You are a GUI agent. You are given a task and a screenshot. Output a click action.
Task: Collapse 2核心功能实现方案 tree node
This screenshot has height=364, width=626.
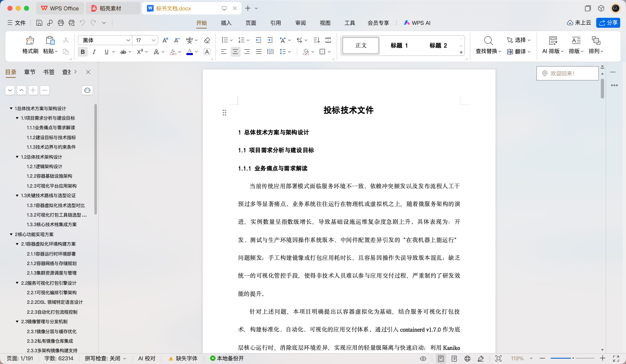(11, 234)
